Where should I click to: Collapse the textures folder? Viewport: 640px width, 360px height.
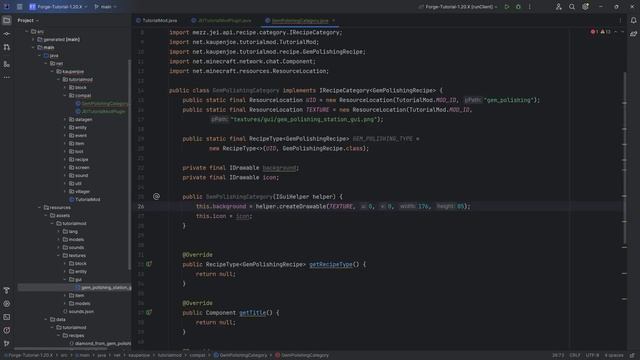58,256
